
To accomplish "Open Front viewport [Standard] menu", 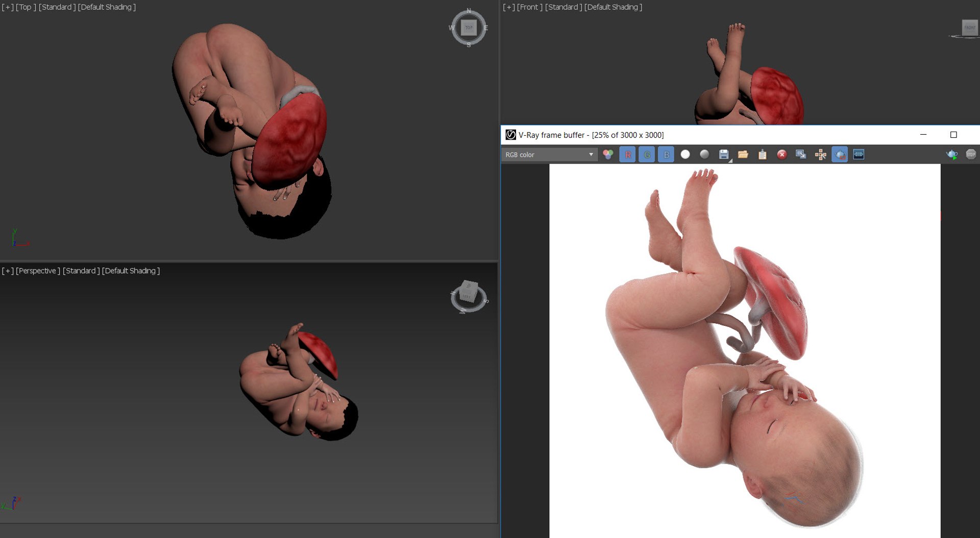I will tap(563, 7).
